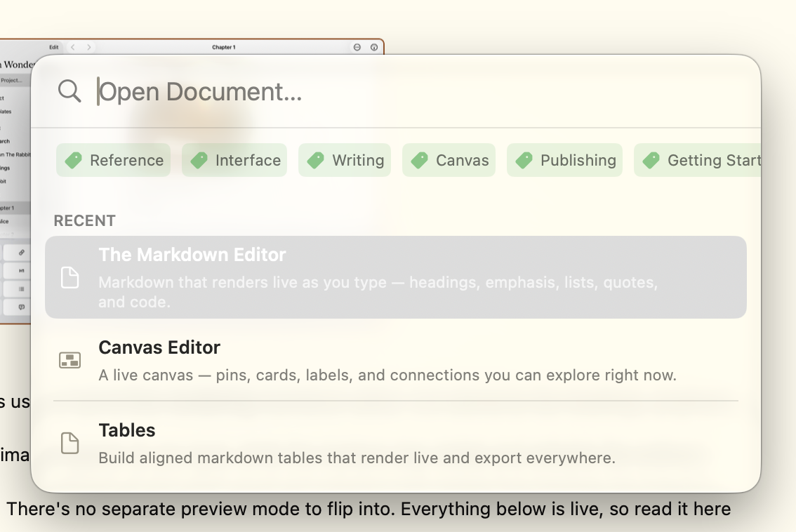The image size is (796, 532).
Task: Focus the Open Document search field
Action: point(416,91)
